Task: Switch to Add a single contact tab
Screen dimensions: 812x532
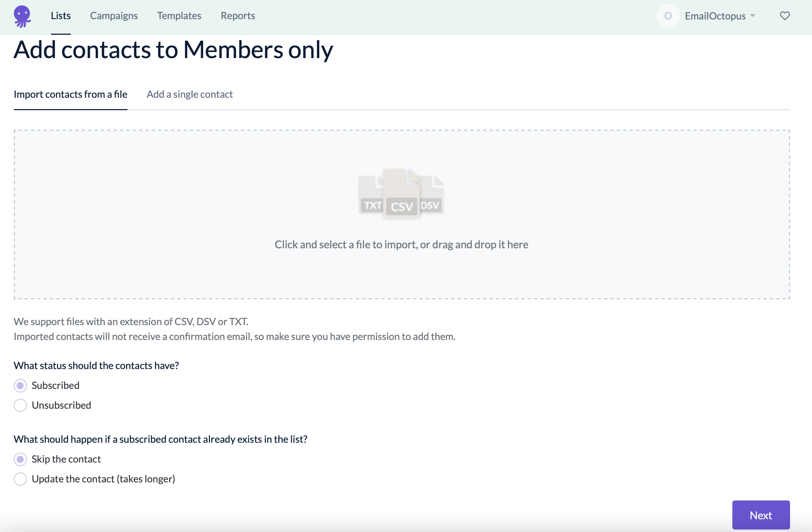Action: click(x=190, y=94)
